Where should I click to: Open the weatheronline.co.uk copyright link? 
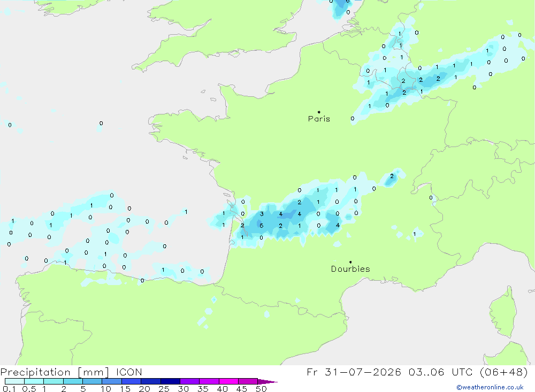pos(490,387)
